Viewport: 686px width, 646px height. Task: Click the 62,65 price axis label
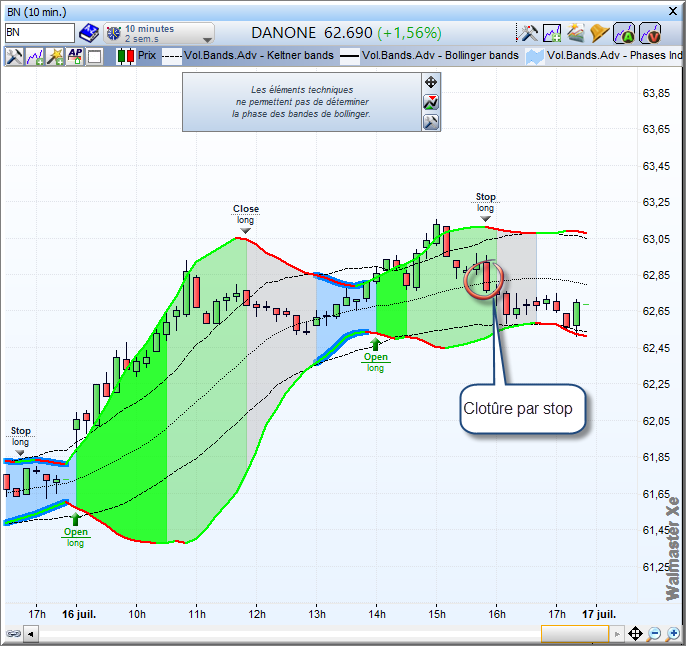tap(655, 311)
